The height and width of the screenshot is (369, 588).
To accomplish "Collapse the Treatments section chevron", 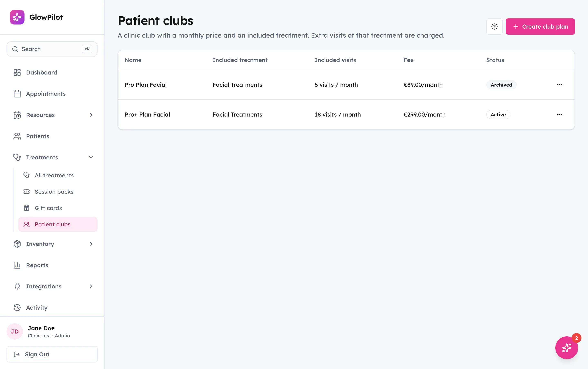I will click(x=91, y=157).
